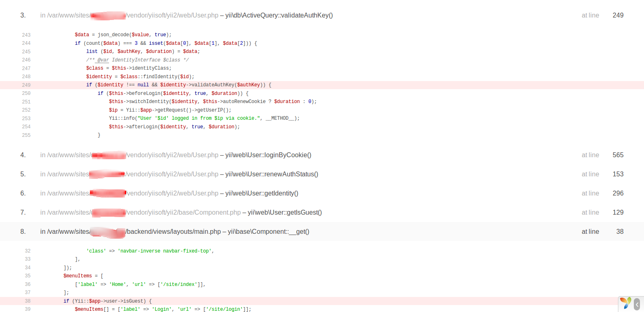
Task: Expand stack frame 6 getIdentity()
Action: [322, 193]
